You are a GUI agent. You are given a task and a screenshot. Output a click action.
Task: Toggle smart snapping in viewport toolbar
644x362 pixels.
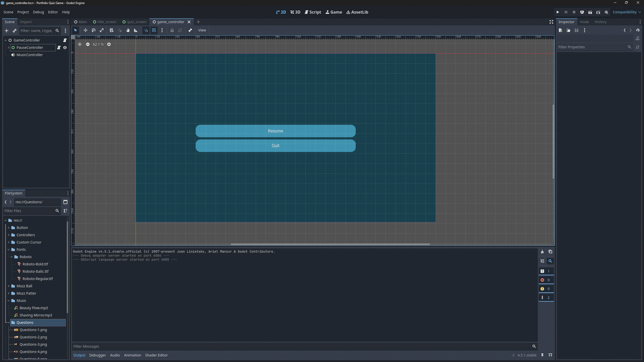146,30
